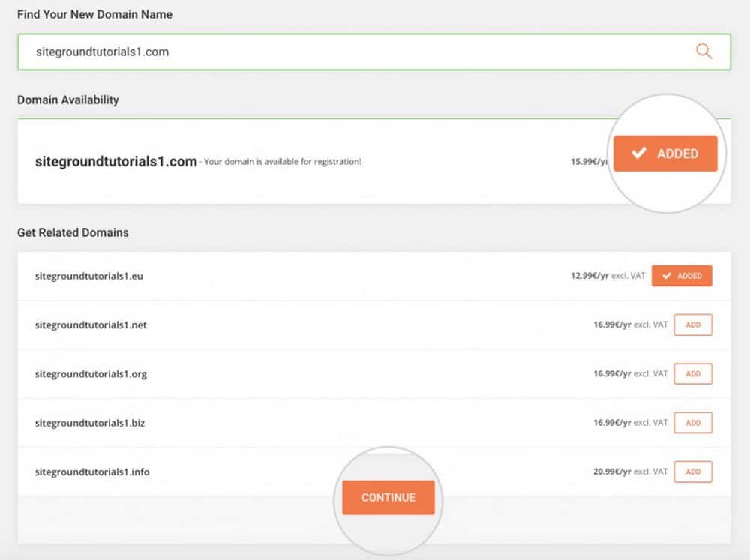Image resolution: width=750 pixels, height=560 pixels.
Task: Add the sitegroundtutorials1.org domain
Action: tap(693, 373)
